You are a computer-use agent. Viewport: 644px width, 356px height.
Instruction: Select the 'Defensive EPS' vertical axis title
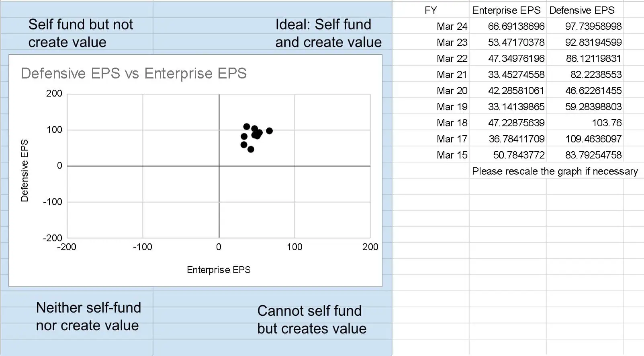(x=25, y=171)
